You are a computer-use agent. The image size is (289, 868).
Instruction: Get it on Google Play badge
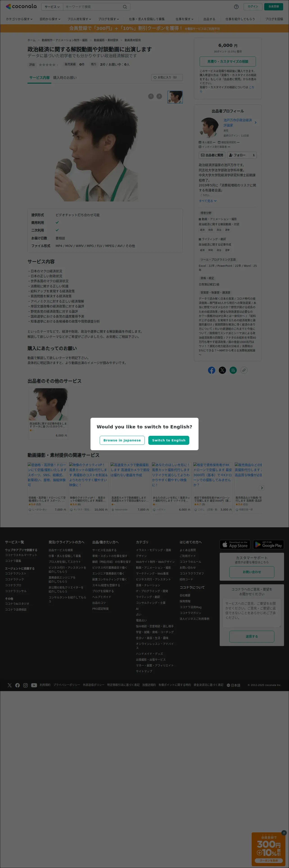tap(269, 544)
